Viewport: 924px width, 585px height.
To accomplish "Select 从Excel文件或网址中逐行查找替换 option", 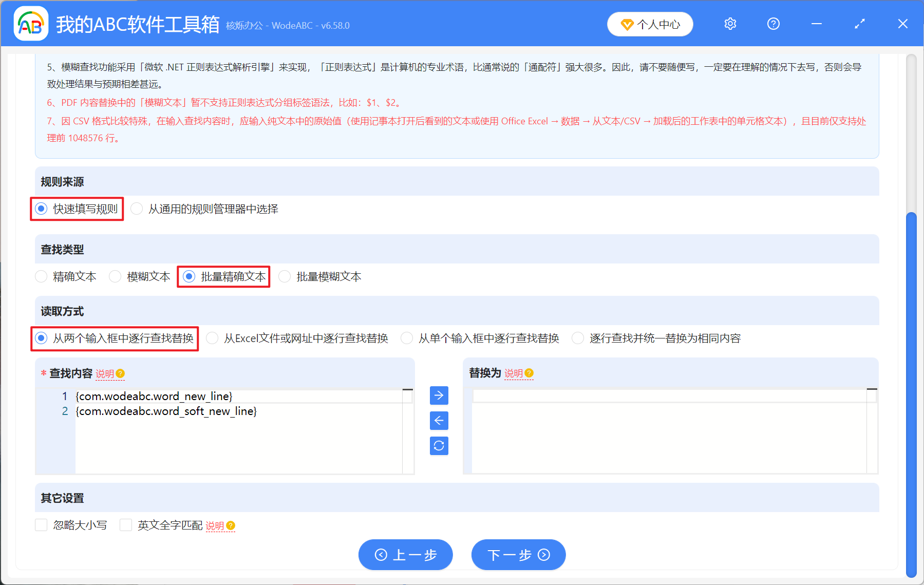I will (212, 338).
